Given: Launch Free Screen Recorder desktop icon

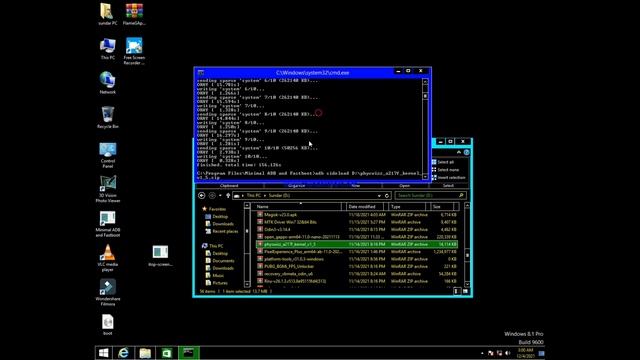Looking at the screenshot, I should click(134, 51).
